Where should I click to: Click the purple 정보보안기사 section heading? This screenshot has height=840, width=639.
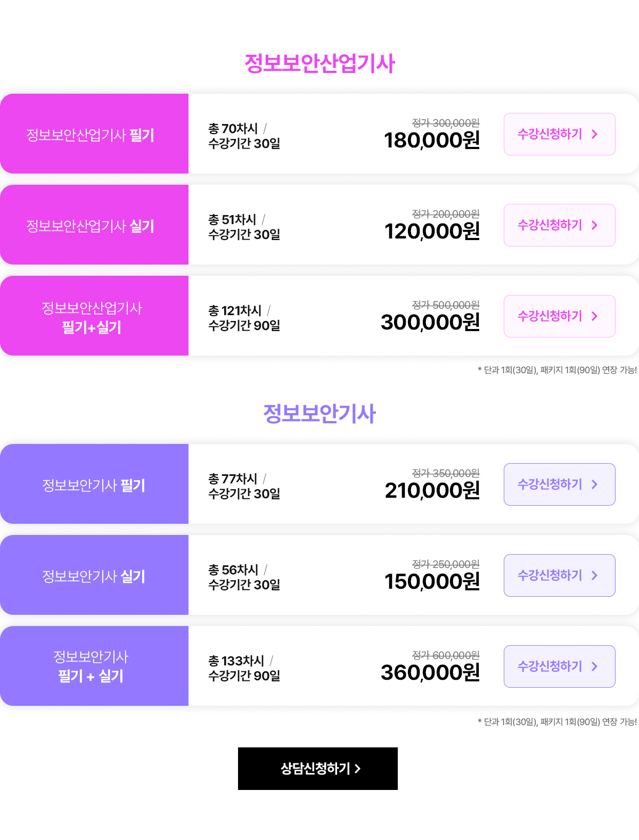[319, 414]
